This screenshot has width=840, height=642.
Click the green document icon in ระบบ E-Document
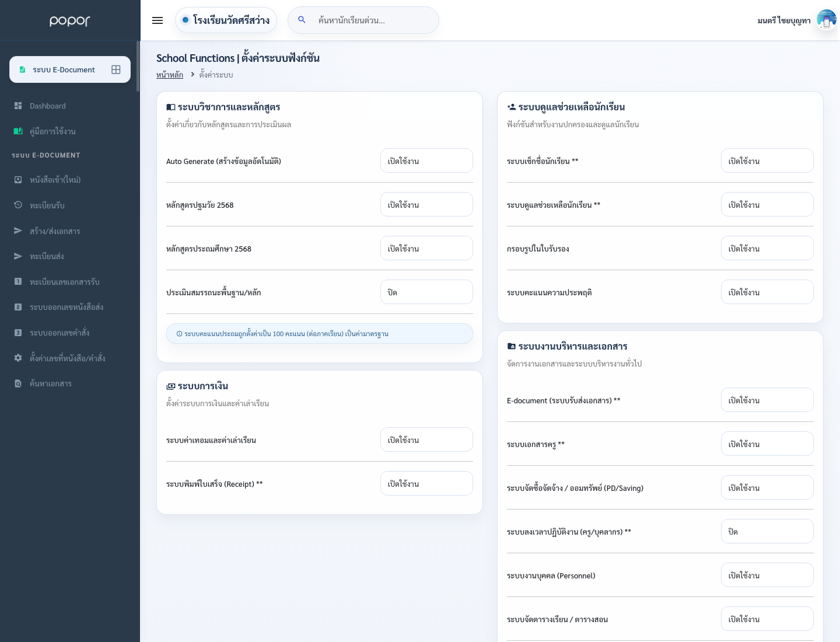[22, 69]
